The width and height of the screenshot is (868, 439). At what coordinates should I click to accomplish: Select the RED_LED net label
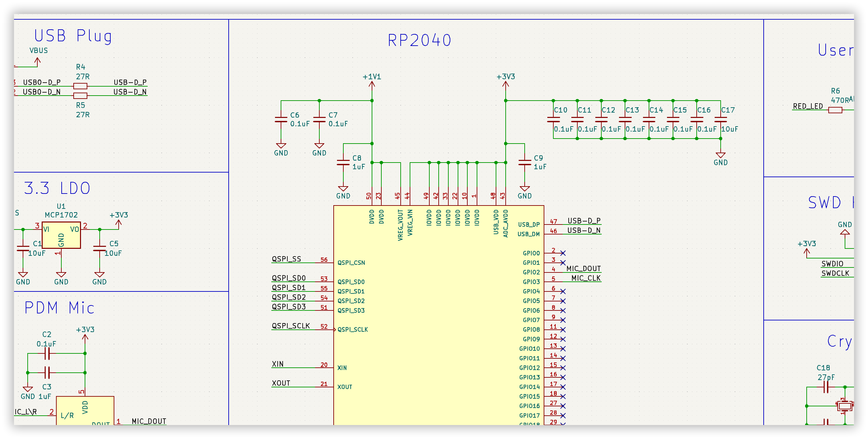coord(808,106)
